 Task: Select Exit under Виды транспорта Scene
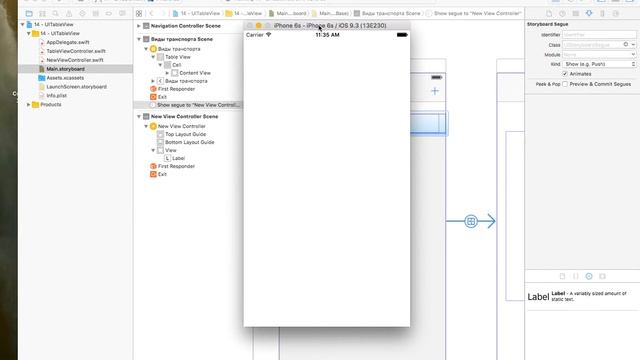(162, 97)
